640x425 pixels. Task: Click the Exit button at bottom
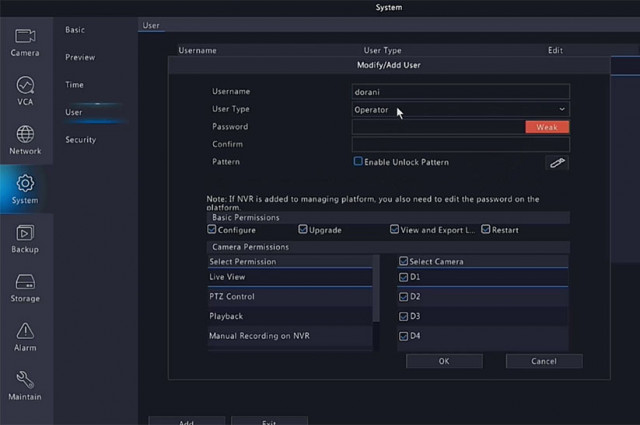coord(269,421)
